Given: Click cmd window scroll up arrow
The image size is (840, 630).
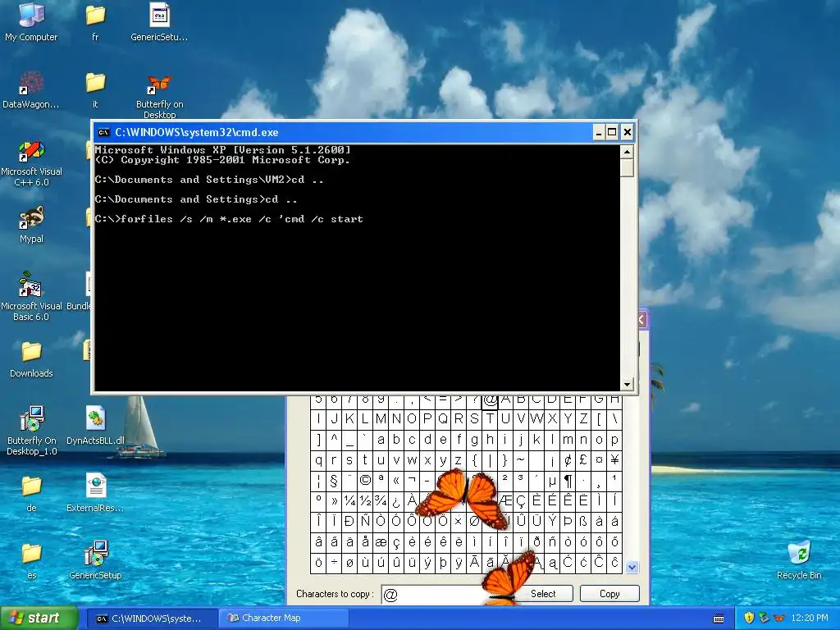Looking at the screenshot, I should pyautogui.click(x=627, y=152).
